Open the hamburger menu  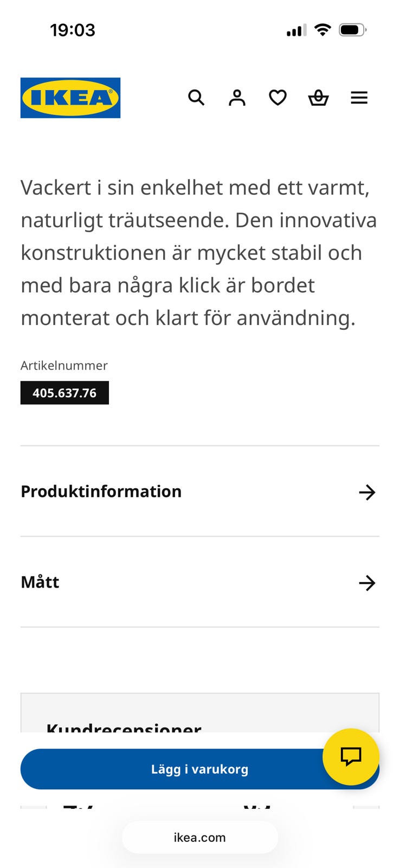pos(359,98)
